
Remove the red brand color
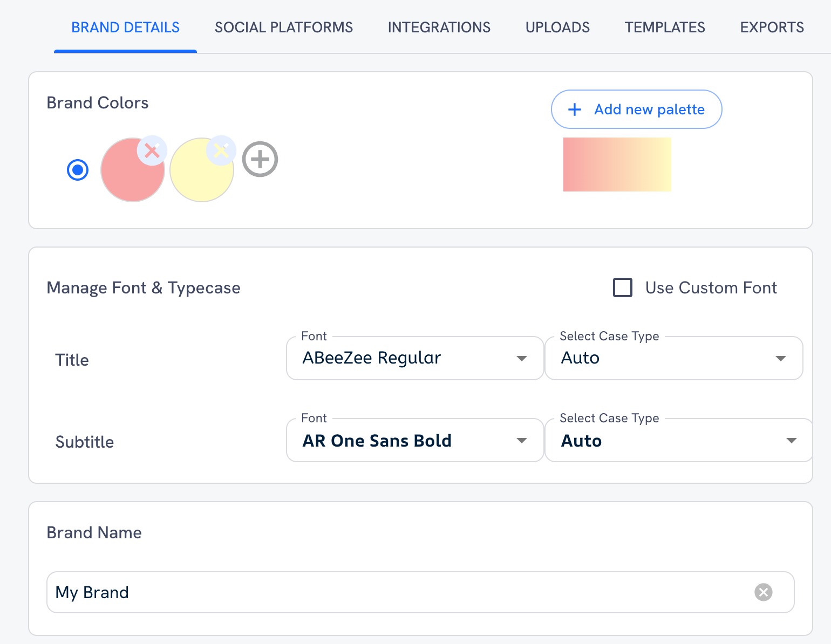pyautogui.click(x=151, y=151)
